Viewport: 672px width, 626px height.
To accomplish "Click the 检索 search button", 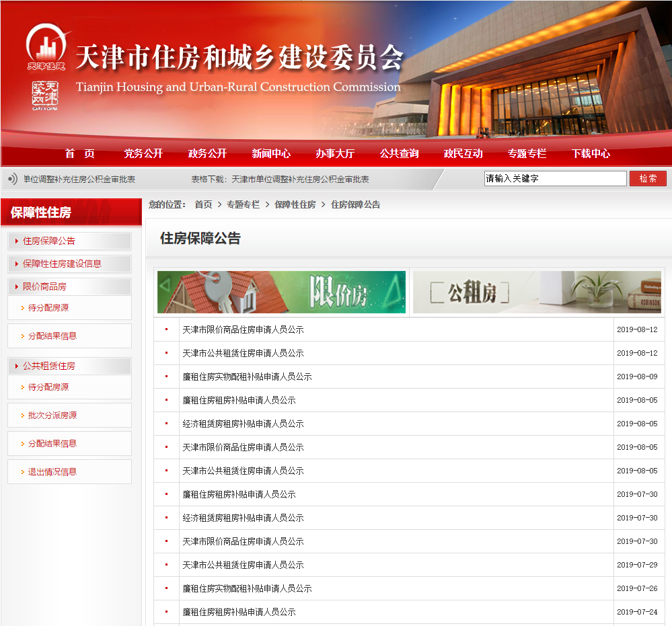I will pos(648,178).
